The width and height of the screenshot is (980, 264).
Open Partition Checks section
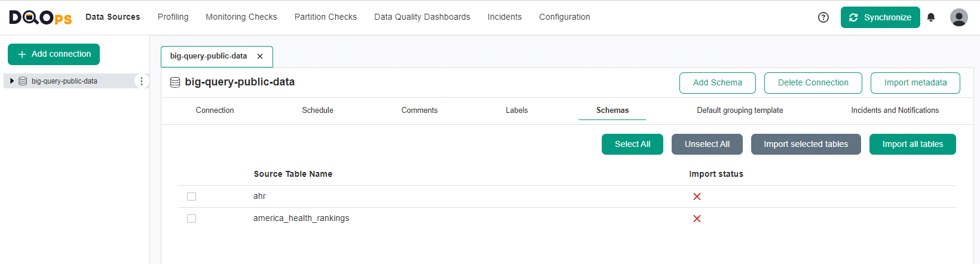coord(326,17)
